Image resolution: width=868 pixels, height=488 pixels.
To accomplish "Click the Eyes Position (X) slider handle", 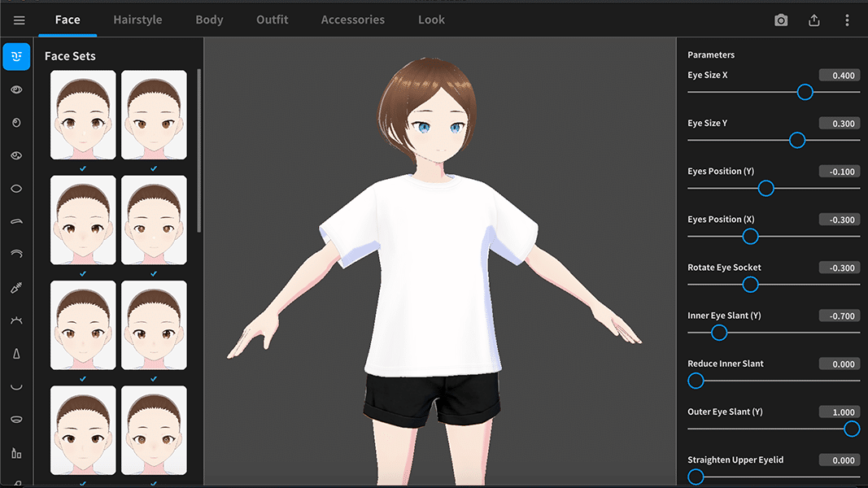I will point(750,237).
